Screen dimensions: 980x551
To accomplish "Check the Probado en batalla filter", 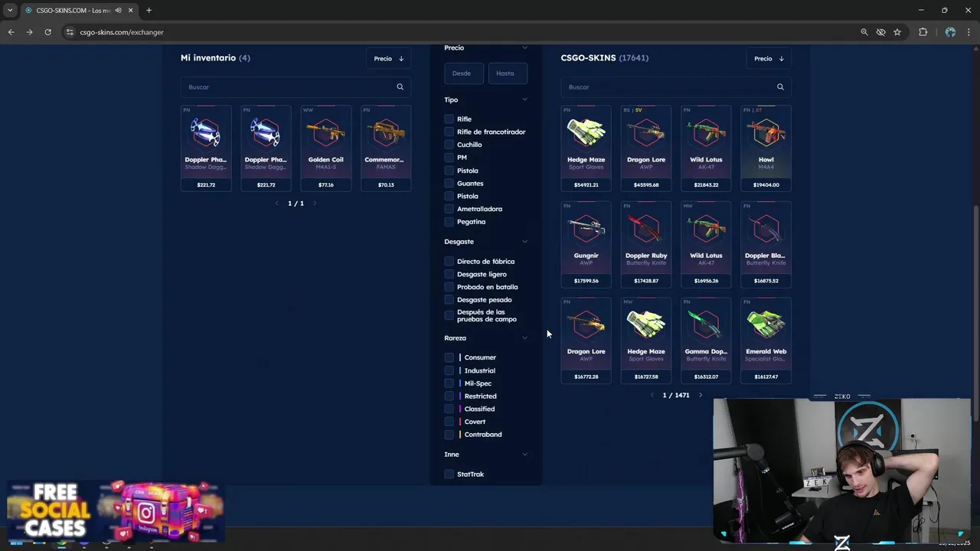I will pyautogui.click(x=449, y=287).
